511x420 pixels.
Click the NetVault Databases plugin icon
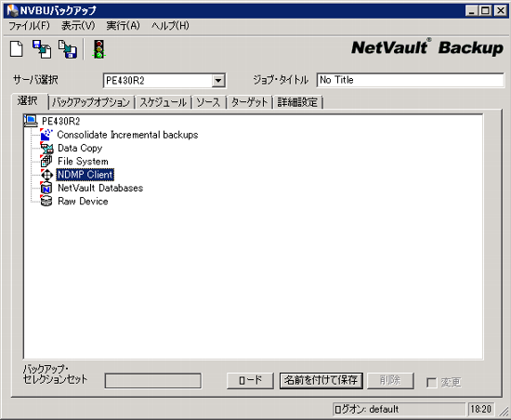[x=46, y=188]
